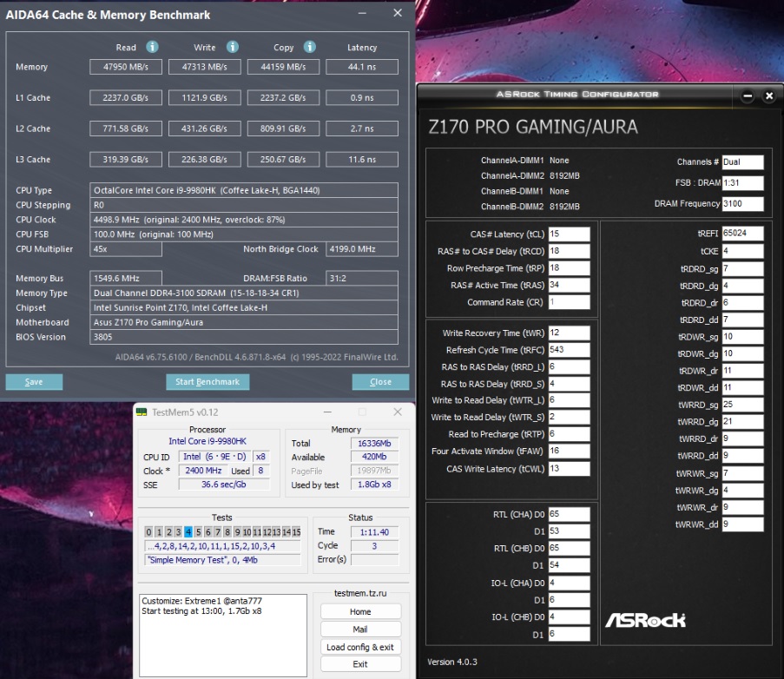Click the tRDRD_sg field
Screen dimensions: 784x679
742,269
